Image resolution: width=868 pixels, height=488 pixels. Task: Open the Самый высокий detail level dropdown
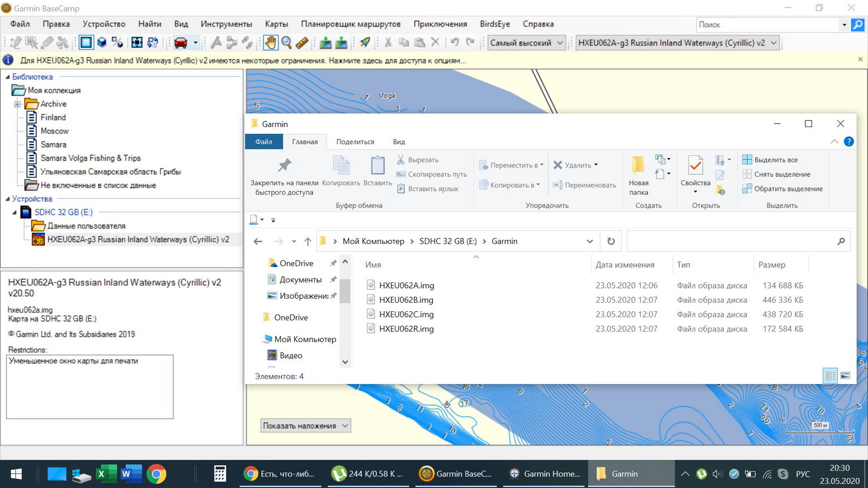pyautogui.click(x=527, y=43)
